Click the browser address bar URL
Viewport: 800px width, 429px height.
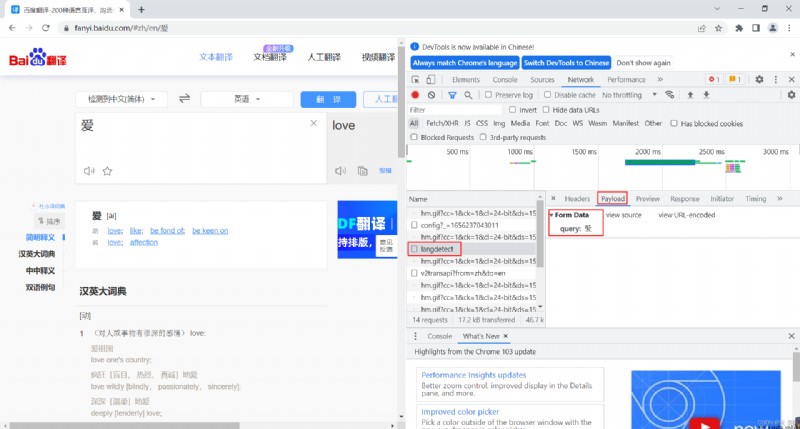coord(121,28)
